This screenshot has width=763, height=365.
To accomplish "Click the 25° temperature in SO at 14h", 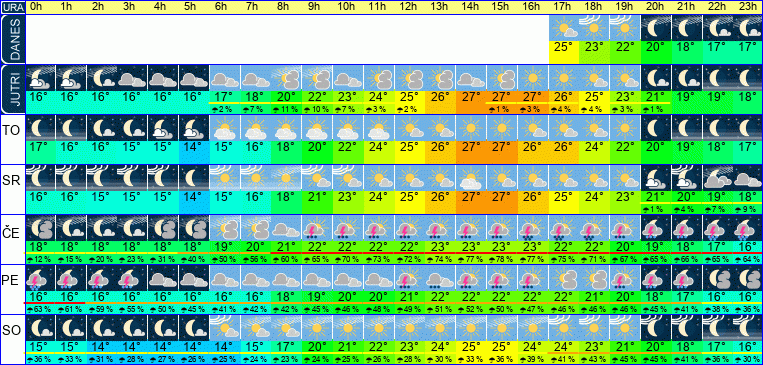I will coord(472,347).
